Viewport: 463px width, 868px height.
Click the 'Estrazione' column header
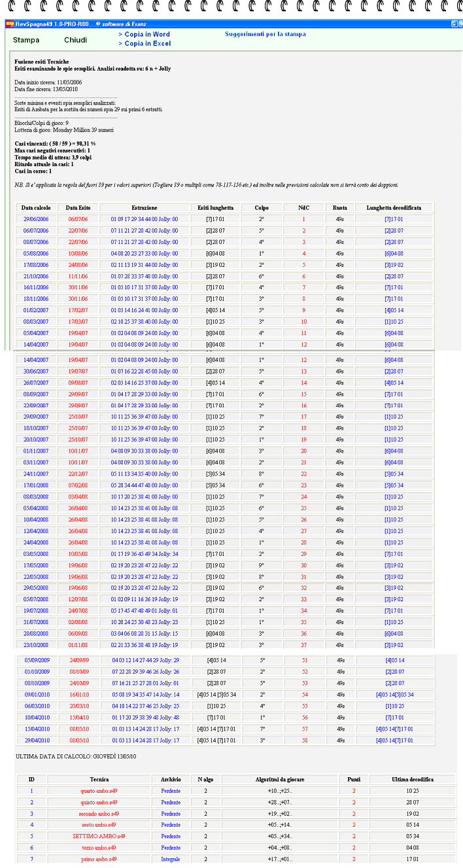click(x=144, y=207)
